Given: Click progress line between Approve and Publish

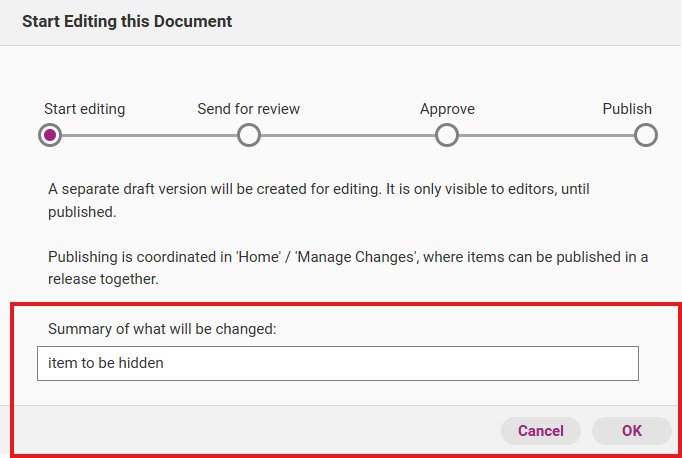Looking at the screenshot, I should pos(546,135).
